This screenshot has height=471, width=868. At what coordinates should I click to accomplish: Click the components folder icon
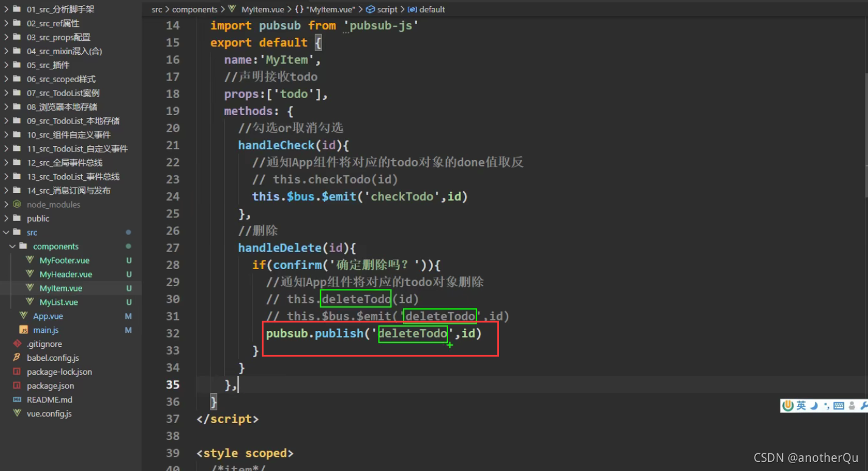[23, 246]
